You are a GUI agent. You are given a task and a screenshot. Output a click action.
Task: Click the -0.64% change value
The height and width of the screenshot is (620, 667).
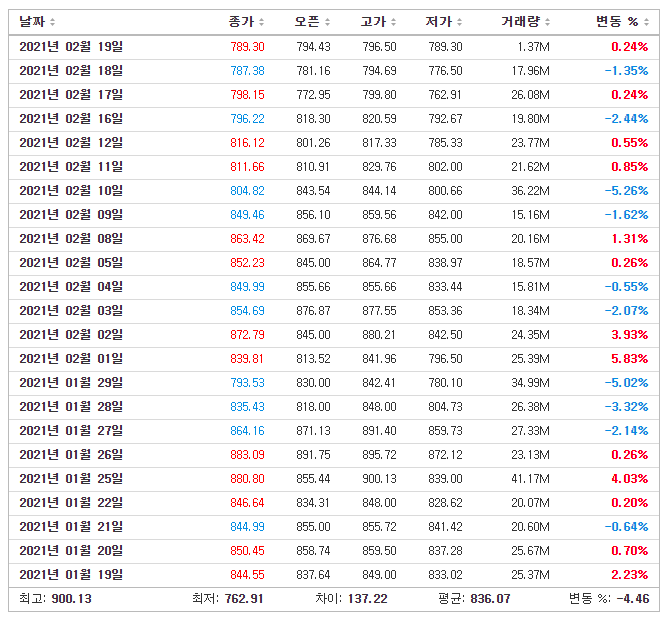[x=626, y=527]
